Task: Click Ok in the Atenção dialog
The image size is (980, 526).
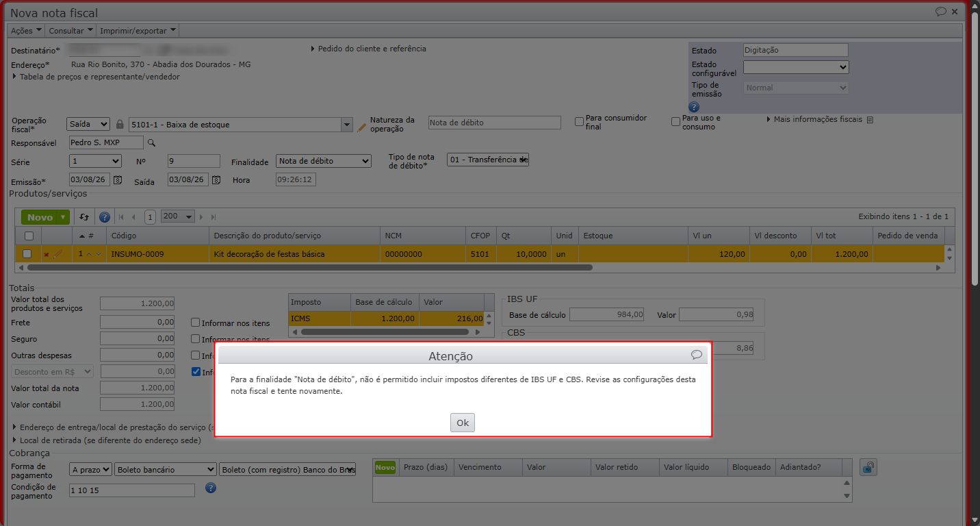Action: (x=463, y=423)
